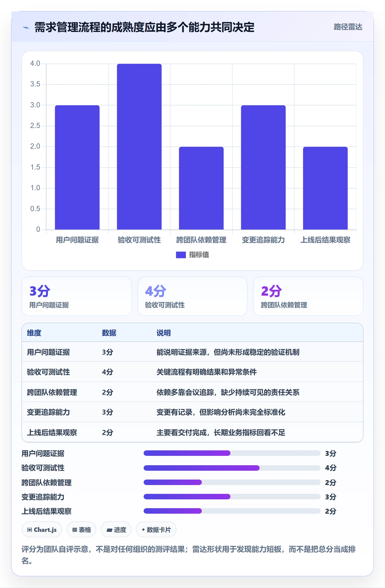Click the 4分 value after the progress bar

point(331,468)
